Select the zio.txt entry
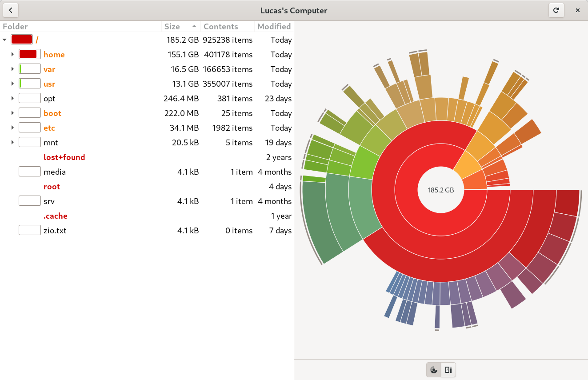Image resolution: width=588 pixels, height=380 pixels. coord(55,231)
